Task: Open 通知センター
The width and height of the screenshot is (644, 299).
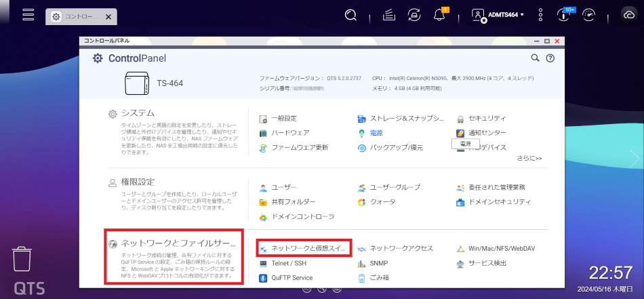Action: 481,133
